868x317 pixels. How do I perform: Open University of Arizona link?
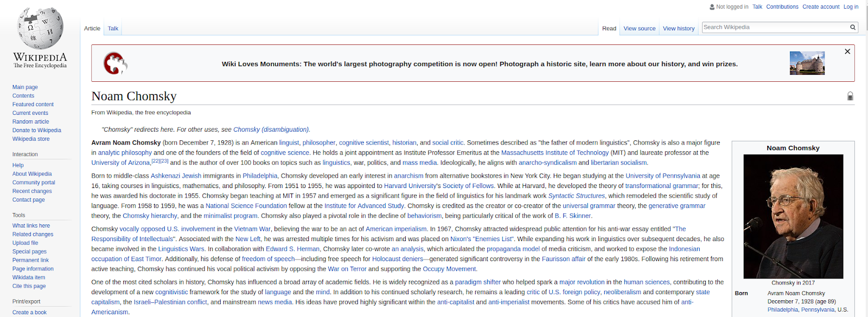coord(120,163)
